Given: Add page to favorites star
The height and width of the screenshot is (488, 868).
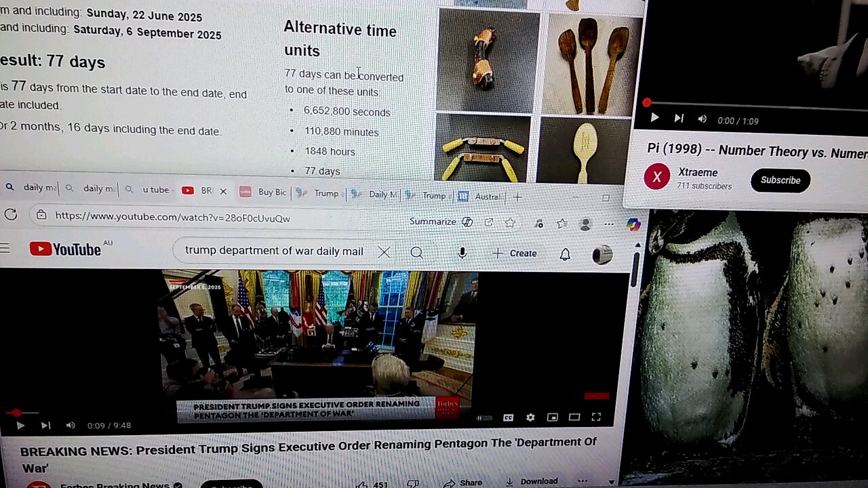Looking at the screenshot, I should click(x=510, y=222).
